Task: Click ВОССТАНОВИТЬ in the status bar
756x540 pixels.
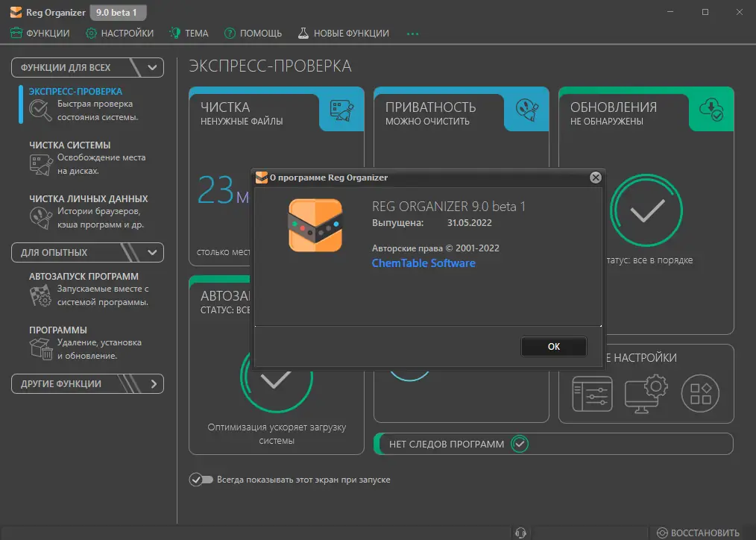Action: 705,533
